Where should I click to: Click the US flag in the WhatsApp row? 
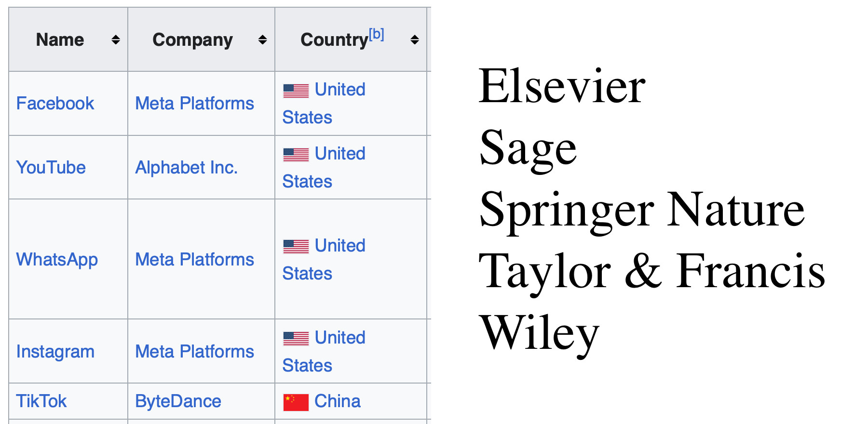(x=296, y=247)
